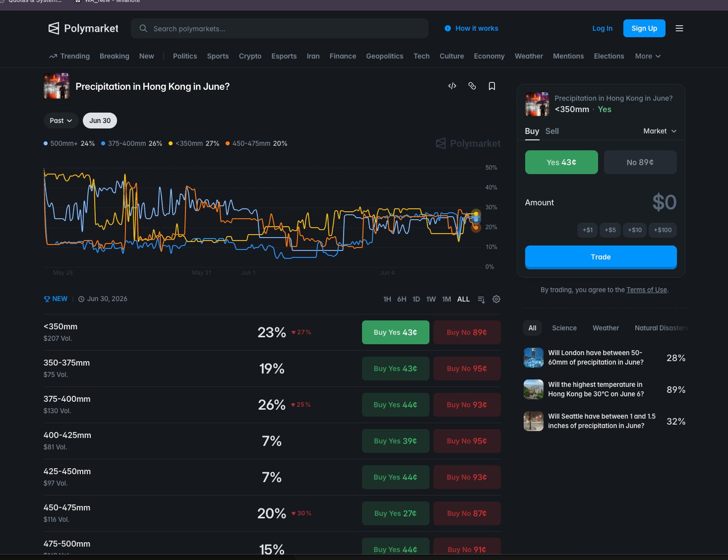728x560 pixels.
Task: Set chart range to 6H
Action: (x=402, y=299)
